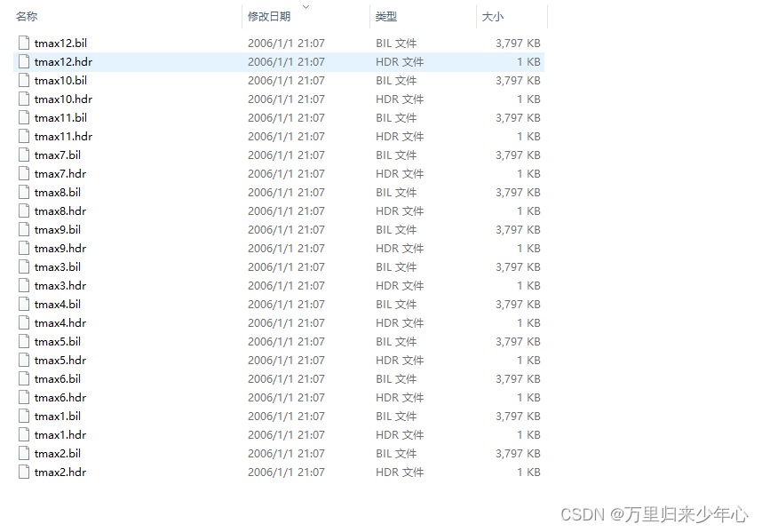Select file name tmax1.bil
The height and width of the screenshot is (532, 762).
point(58,416)
